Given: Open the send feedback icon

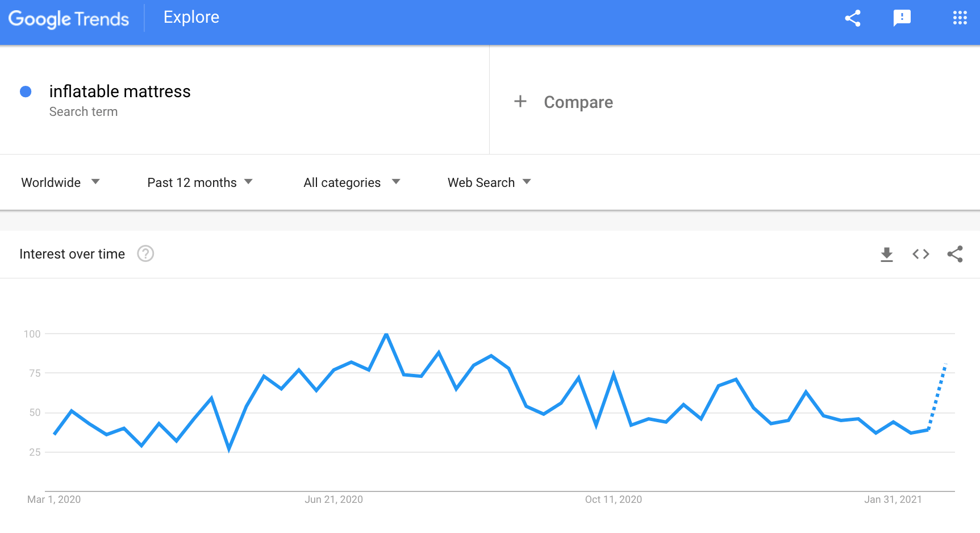Looking at the screenshot, I should click(x=902, y=18).
